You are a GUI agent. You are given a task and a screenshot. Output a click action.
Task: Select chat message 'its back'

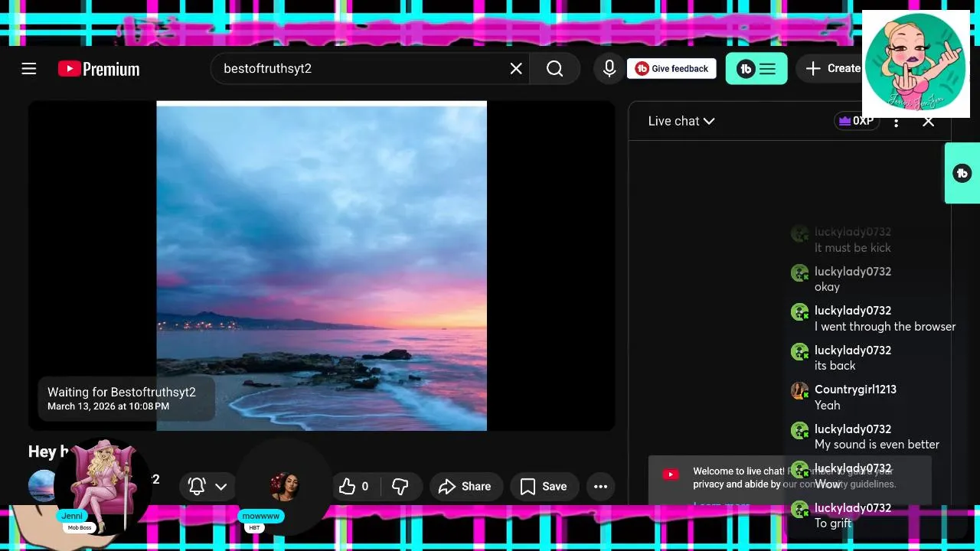pyautogui.click(x=835, y=366)
